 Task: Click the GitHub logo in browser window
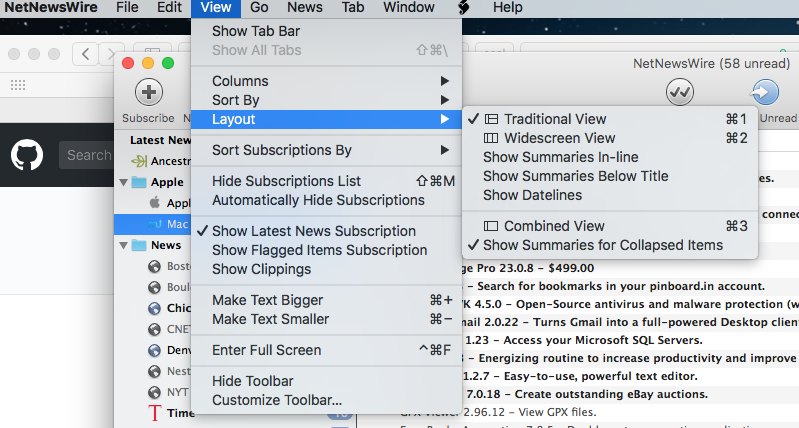pyautogui.click(x=27, y=155)
